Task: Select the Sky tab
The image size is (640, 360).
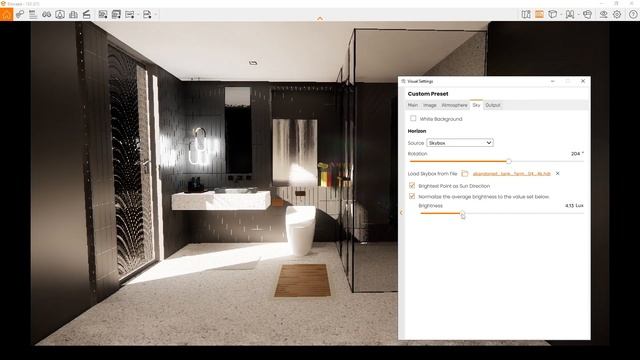Action: coord(476,105)
